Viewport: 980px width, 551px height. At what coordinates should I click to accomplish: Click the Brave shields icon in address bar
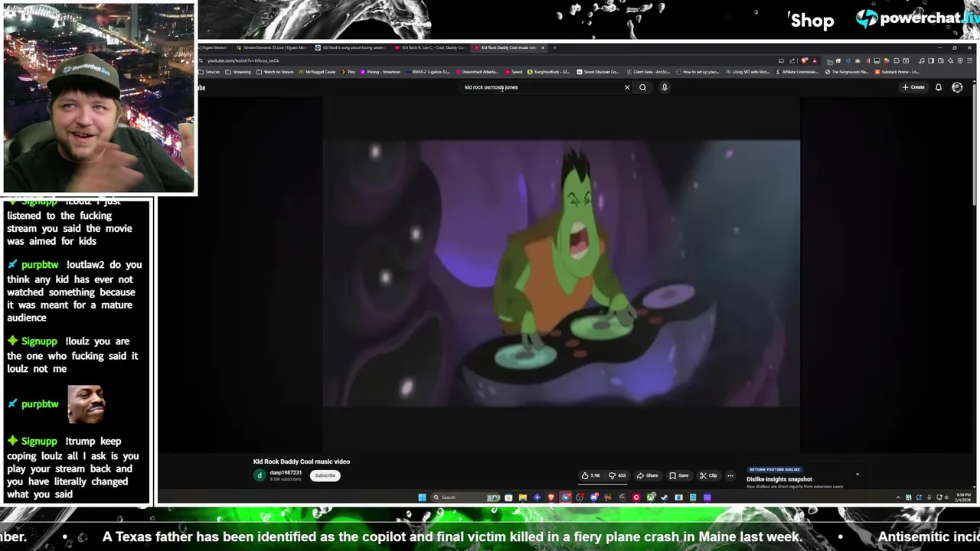click(804, 60)
